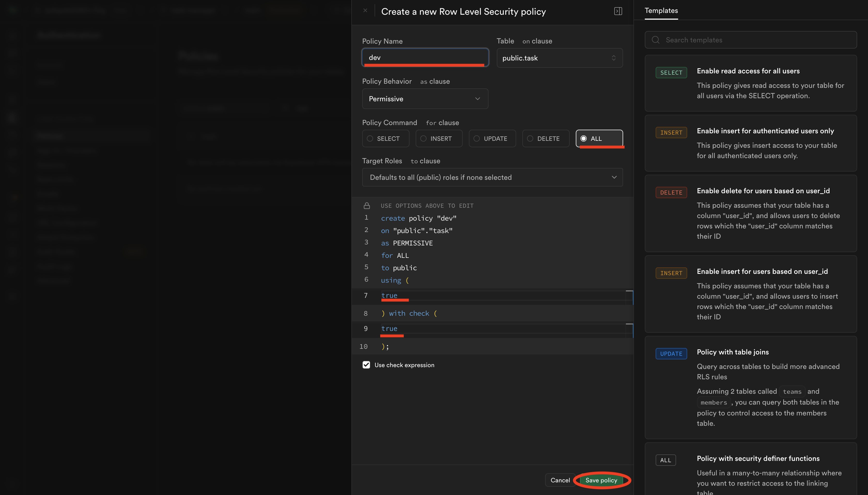Viewport: 868px width, 495px height.
Task: Close the policy creation panel
Action: 365,11
